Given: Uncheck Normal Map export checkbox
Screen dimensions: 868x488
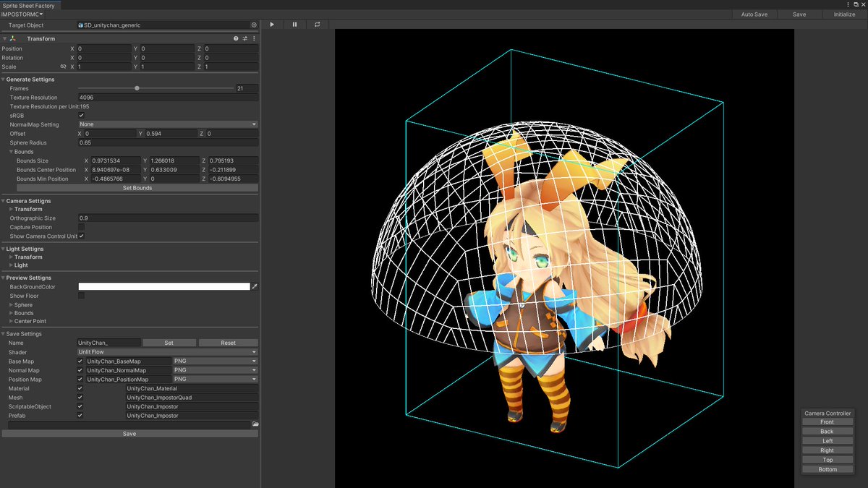Looking at the screenshot, I should pos(80,370).
